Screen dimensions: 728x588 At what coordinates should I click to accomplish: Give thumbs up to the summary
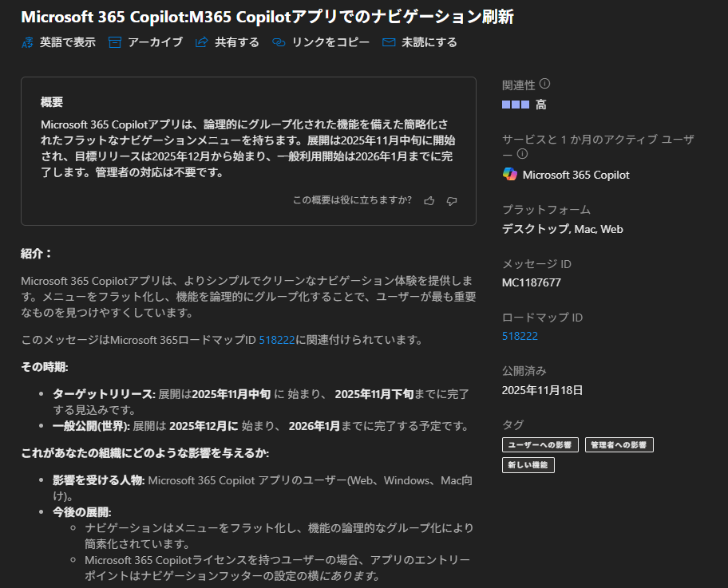[x=429, y=201]
